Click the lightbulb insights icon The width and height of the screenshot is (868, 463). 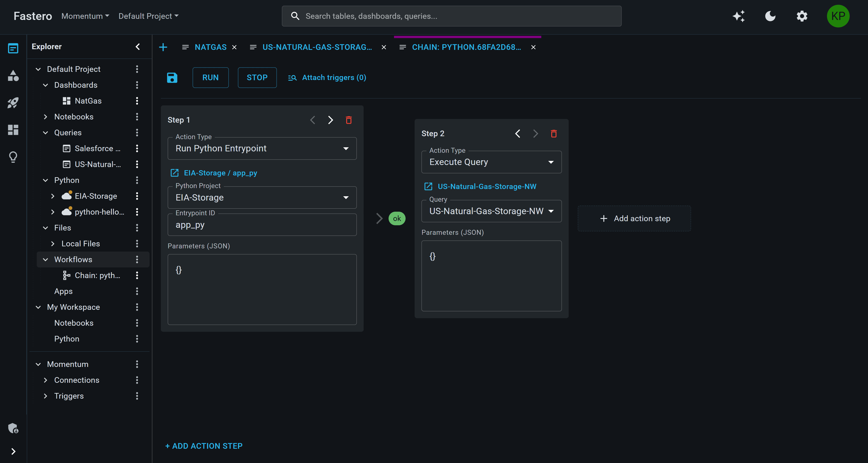(x=13, y=157)
